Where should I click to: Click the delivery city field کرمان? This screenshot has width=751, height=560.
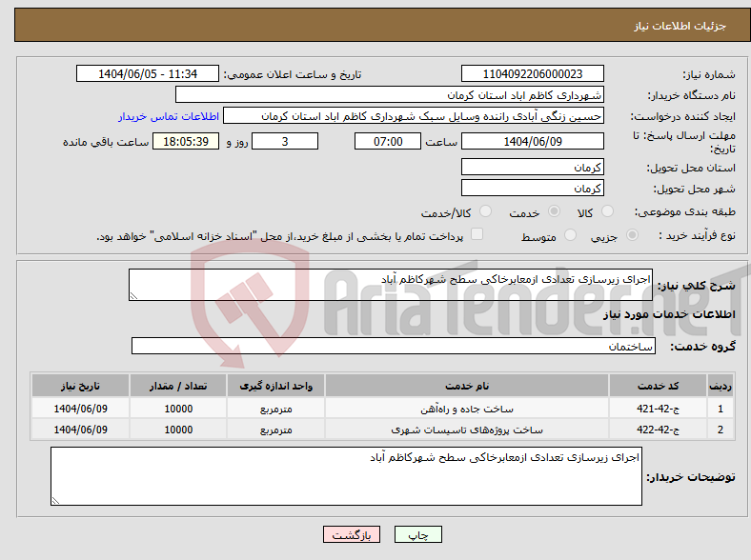pos(533,188)
